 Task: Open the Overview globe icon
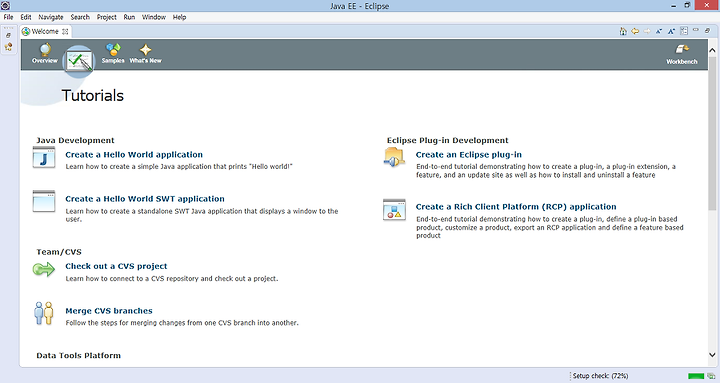45,49
